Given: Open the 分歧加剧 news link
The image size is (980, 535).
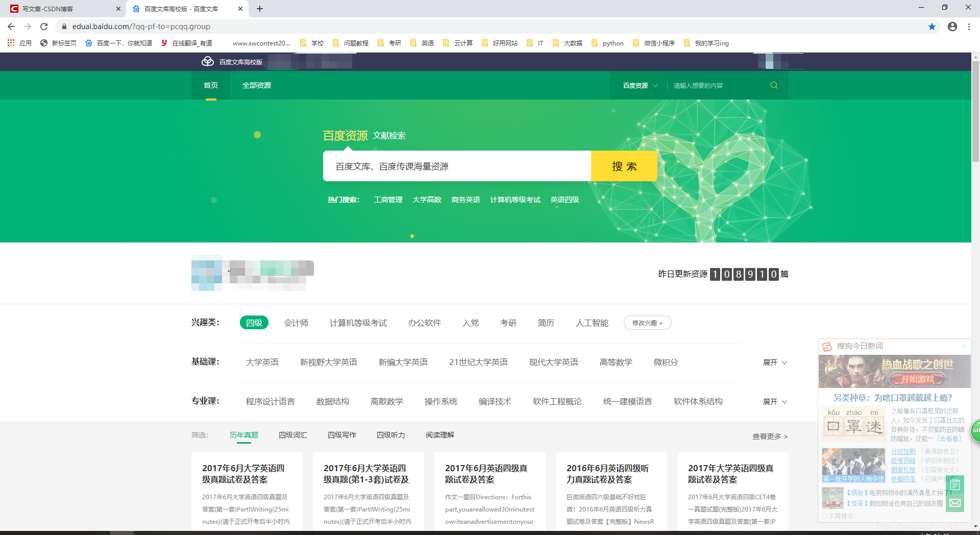Looking at the screenshot, I should click(x=903, y=451).
